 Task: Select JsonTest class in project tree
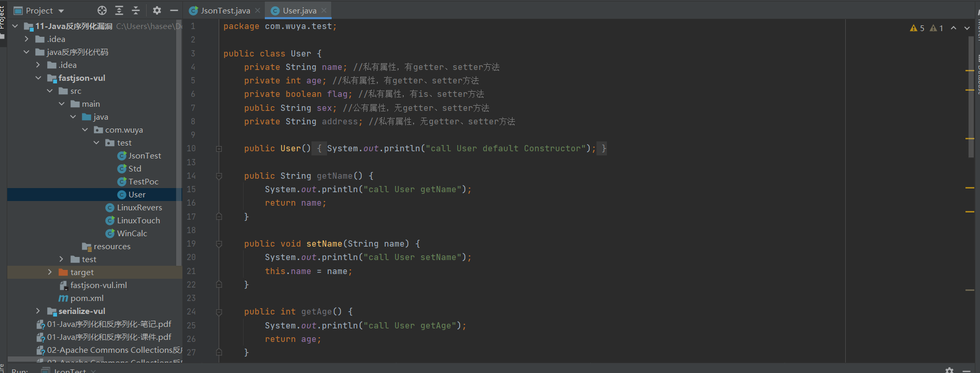click(x=139, y=155)
